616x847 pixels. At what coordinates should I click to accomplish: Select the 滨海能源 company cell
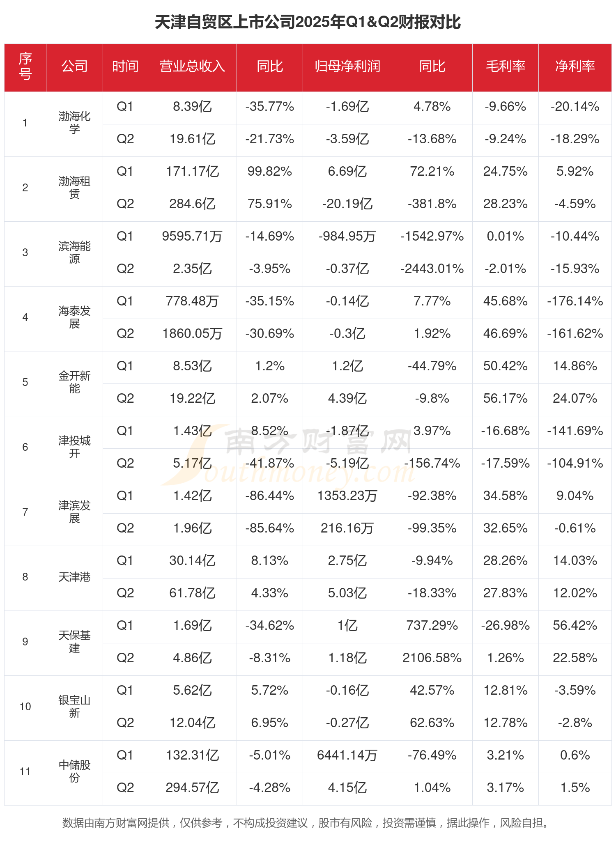point(74,252)
